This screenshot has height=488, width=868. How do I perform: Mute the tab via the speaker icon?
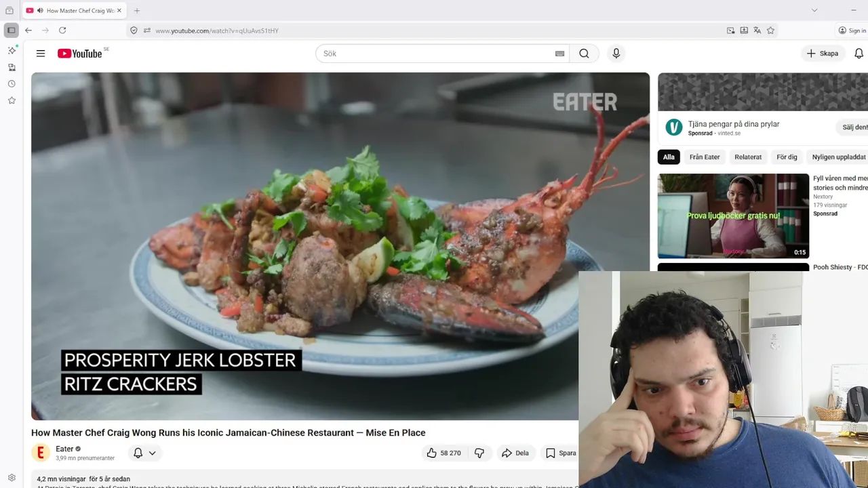[x=40, y=11]
